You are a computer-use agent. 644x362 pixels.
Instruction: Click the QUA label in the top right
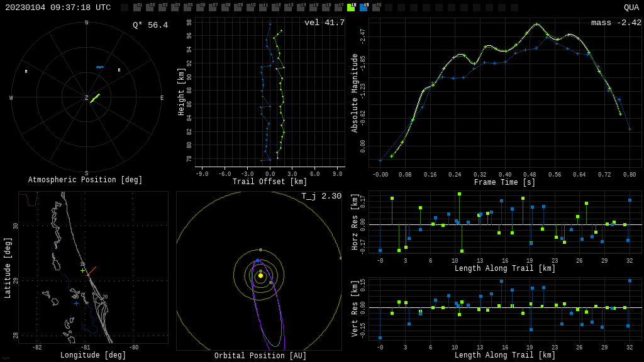pos(631,8)
